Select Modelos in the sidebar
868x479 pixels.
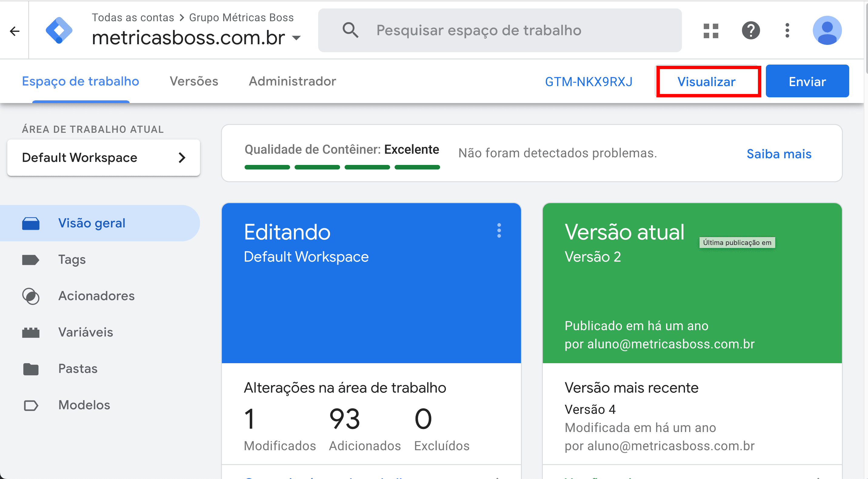[x=84, y=405]
